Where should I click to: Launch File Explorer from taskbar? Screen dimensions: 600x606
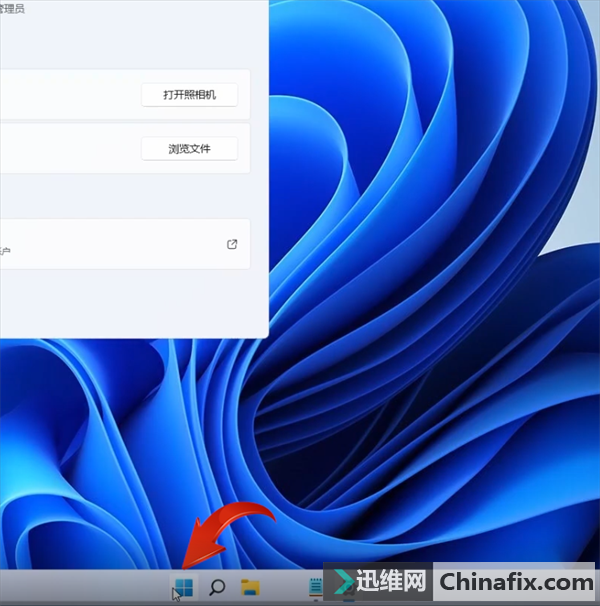(x=250, y=587)
